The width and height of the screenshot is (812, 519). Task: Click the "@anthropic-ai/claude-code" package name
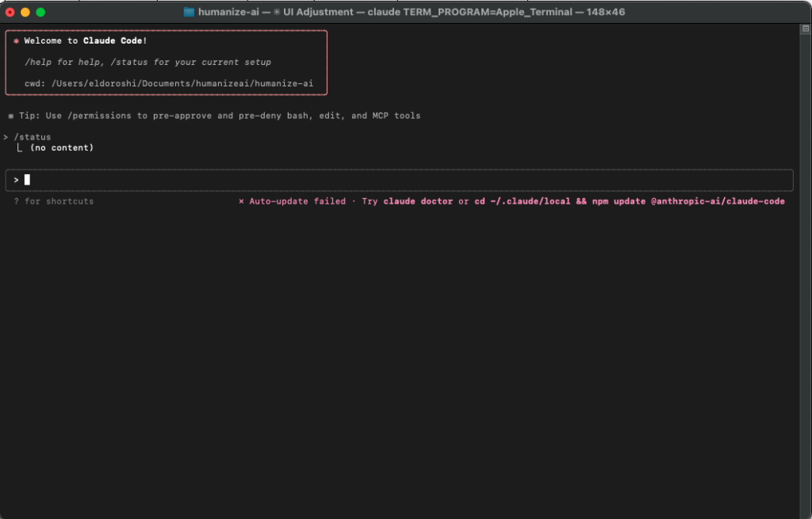pos(718,201)
